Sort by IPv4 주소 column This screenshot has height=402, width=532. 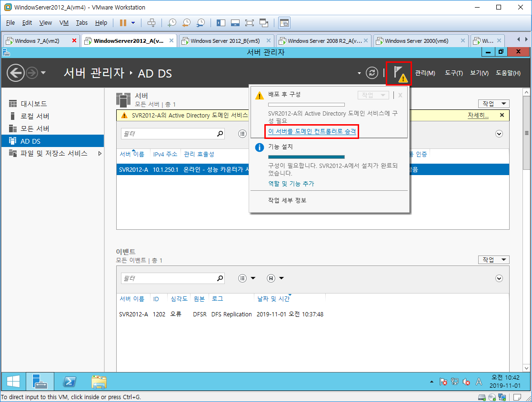point(165,154)
